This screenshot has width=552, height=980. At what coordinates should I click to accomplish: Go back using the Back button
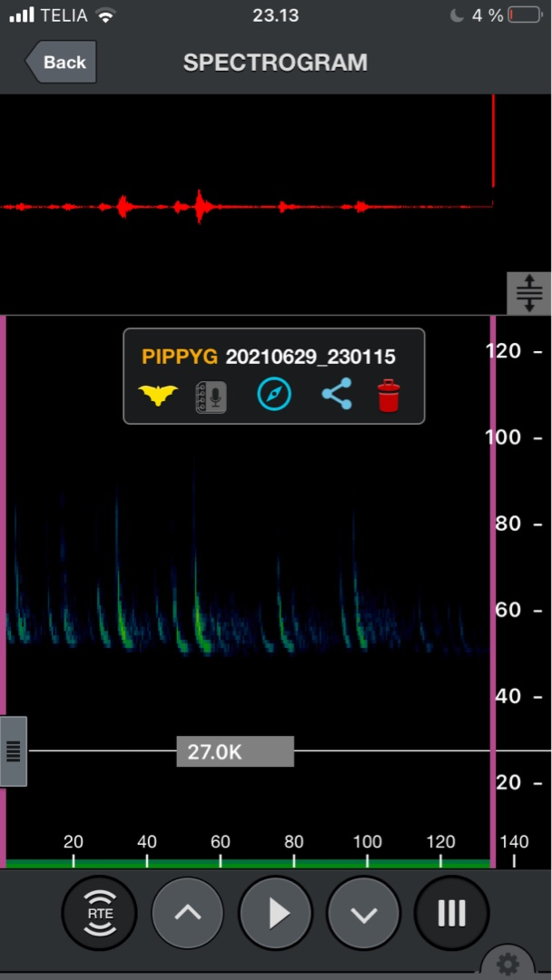pos(62,62)
